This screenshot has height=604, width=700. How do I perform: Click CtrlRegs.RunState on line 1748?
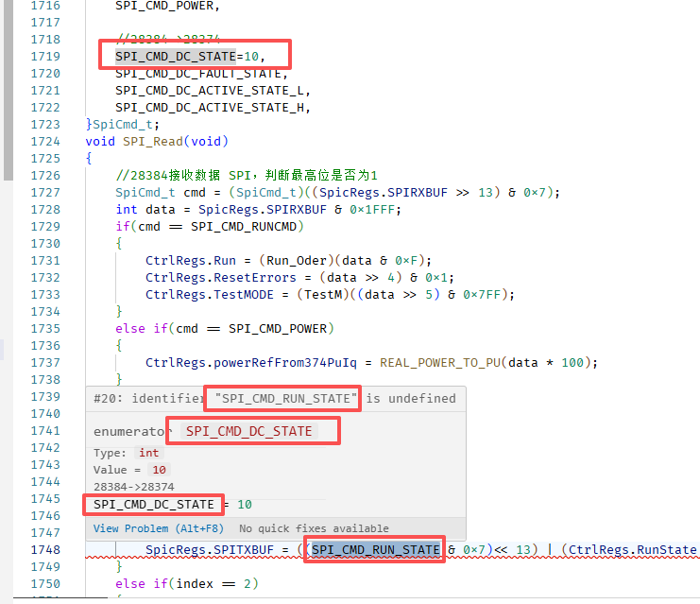(632, 550)
